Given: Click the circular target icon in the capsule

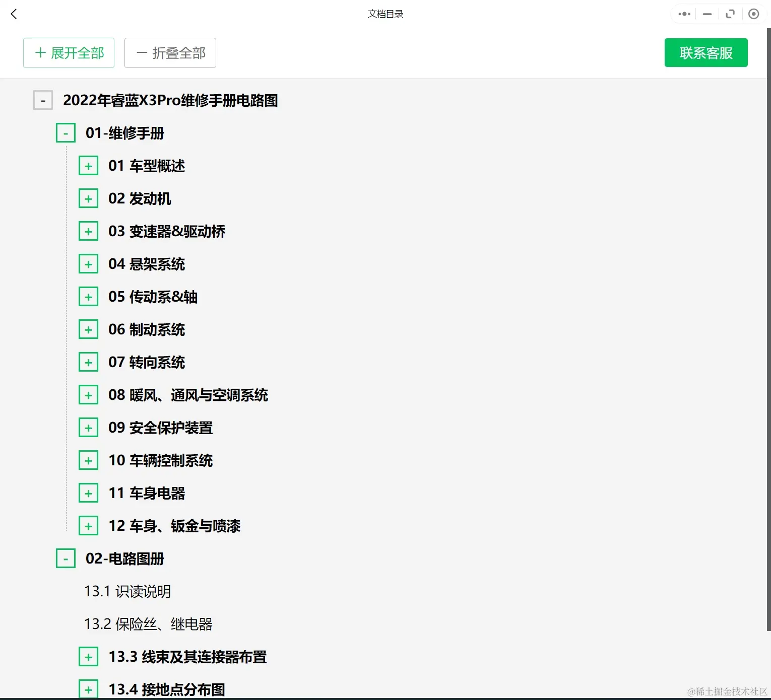Looking at the screenshot, I should (x=754, y=14).
